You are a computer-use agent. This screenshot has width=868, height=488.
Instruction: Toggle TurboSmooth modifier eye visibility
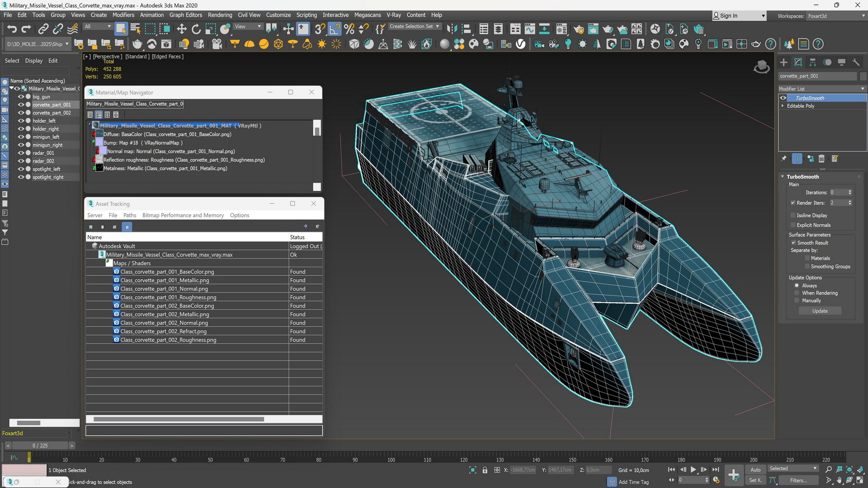pyautogui.click(x=783, y=98)
